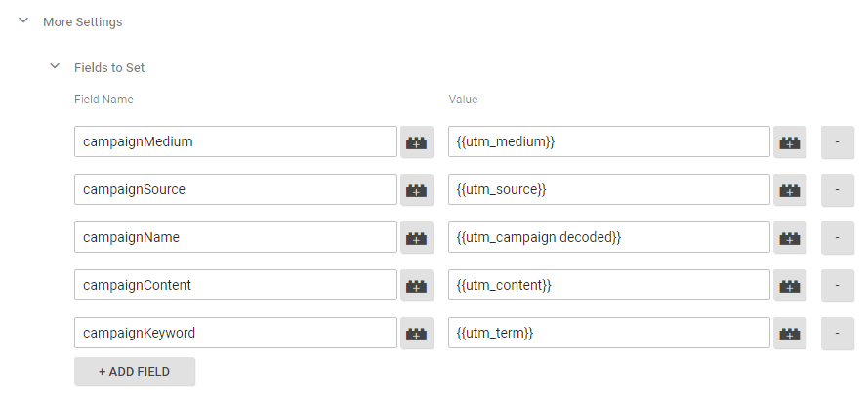Screen dimensions: 868x399
Task: Click the campaignMedium field name input
Action: click(235, 141)
